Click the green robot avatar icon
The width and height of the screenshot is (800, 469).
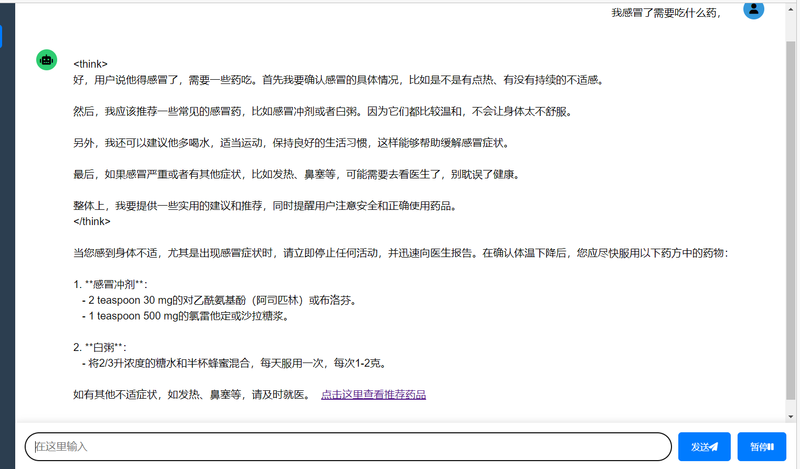[x=46, y=60]
